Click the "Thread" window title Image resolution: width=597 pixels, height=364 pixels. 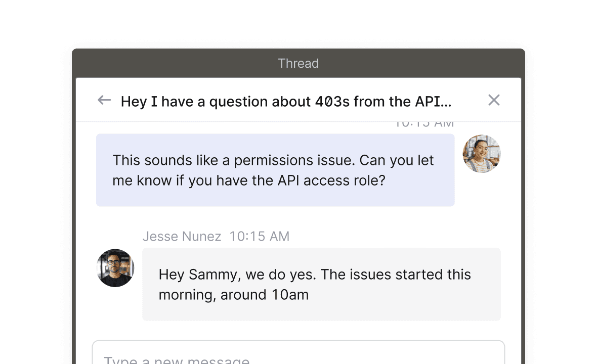tap(298, 64)
